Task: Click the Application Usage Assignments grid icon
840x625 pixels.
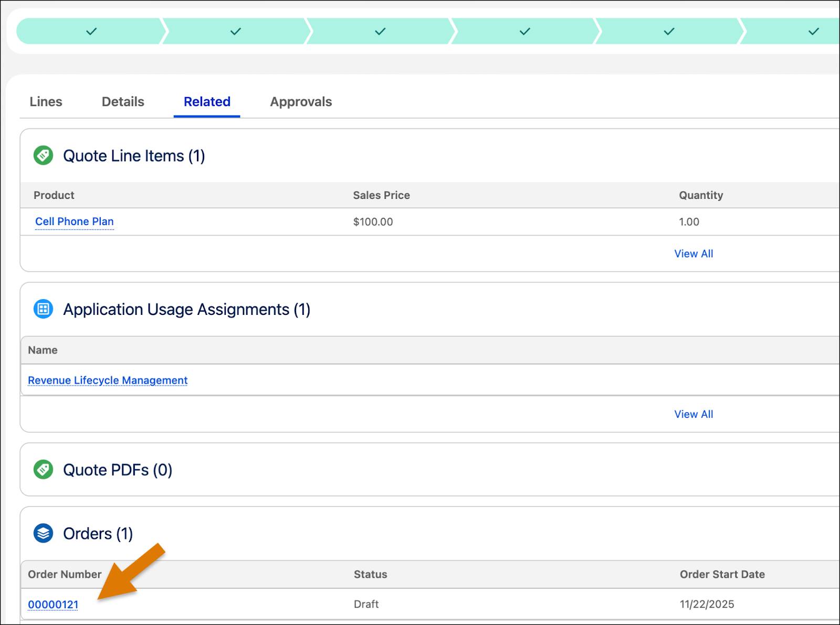Action: (43, 309)
